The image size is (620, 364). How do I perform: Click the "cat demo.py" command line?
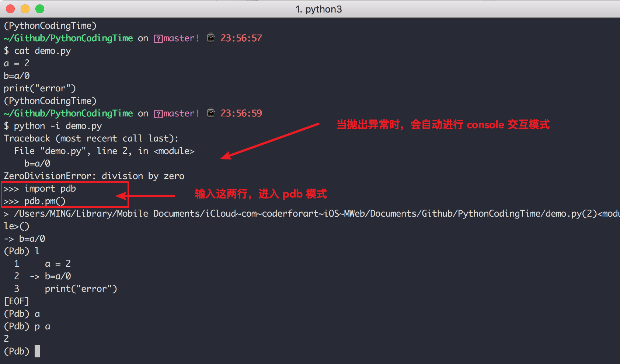coord(42,51)
